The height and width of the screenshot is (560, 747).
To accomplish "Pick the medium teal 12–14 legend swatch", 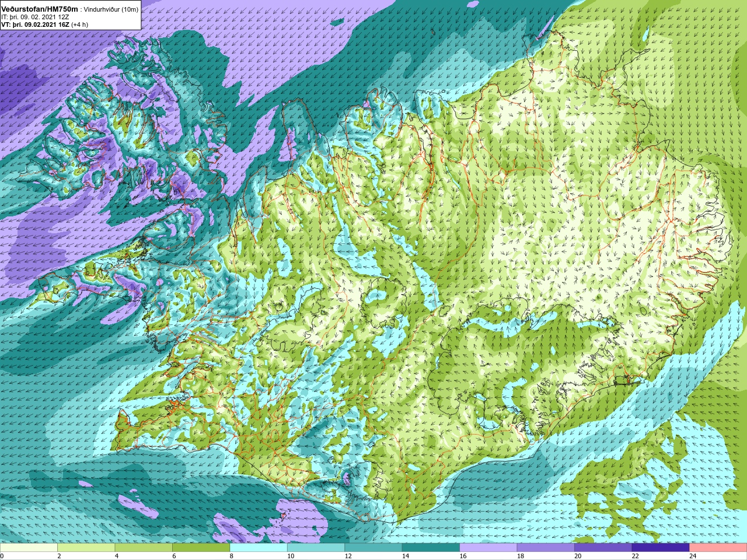I will [x=373, y=547].
